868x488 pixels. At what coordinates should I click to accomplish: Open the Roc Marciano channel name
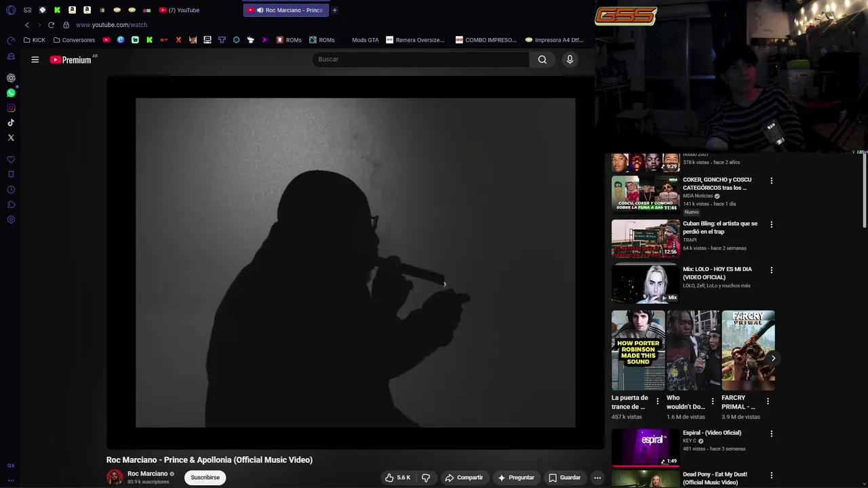point(147,474)
